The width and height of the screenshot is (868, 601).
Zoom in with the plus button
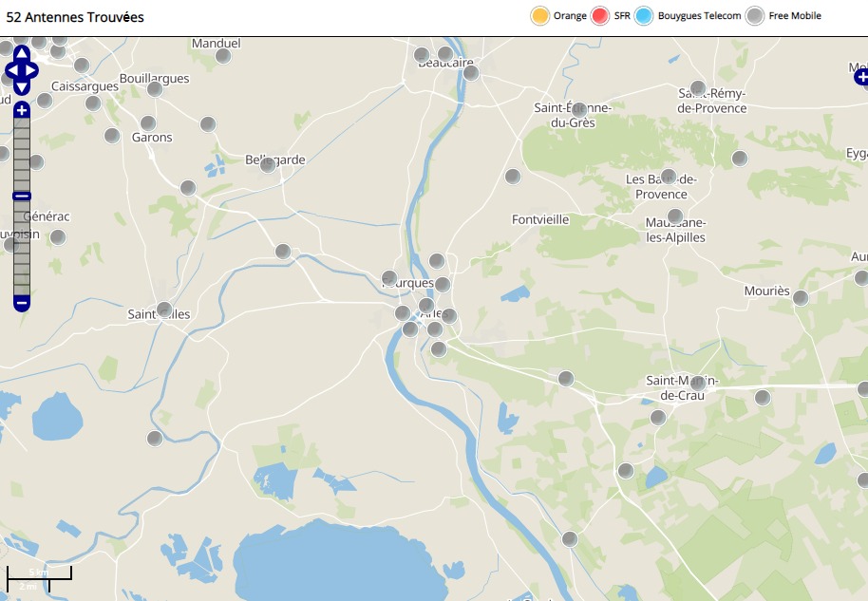click(x=22, y=111)
